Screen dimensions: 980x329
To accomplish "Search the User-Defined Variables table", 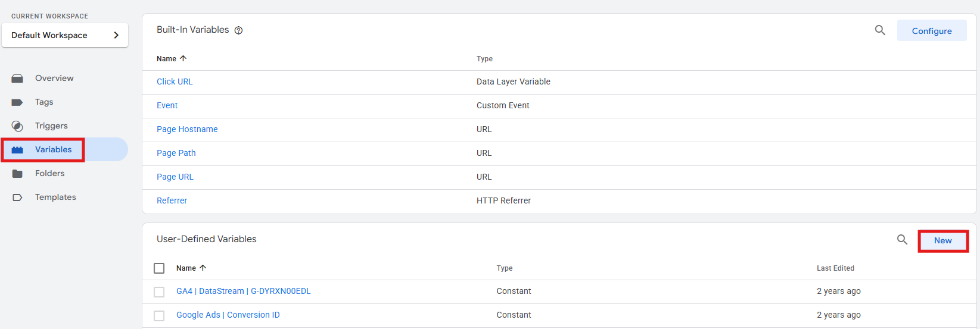I will click(x=902, y=239).
